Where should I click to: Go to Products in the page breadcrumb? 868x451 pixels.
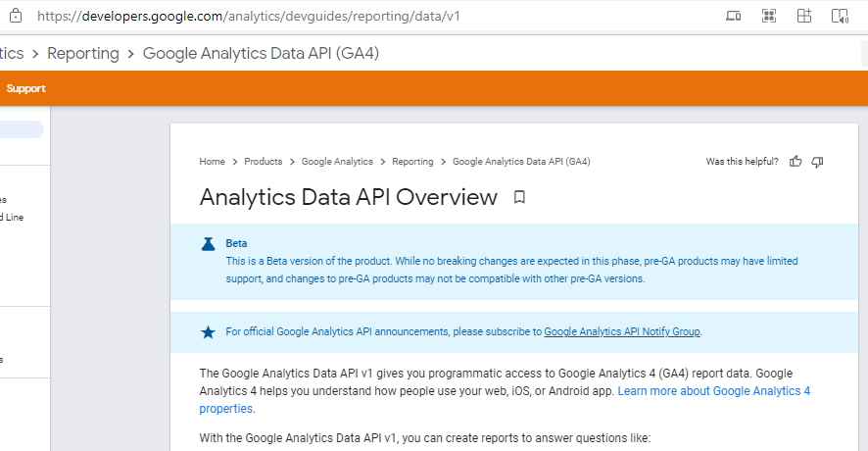click(263, 161)
